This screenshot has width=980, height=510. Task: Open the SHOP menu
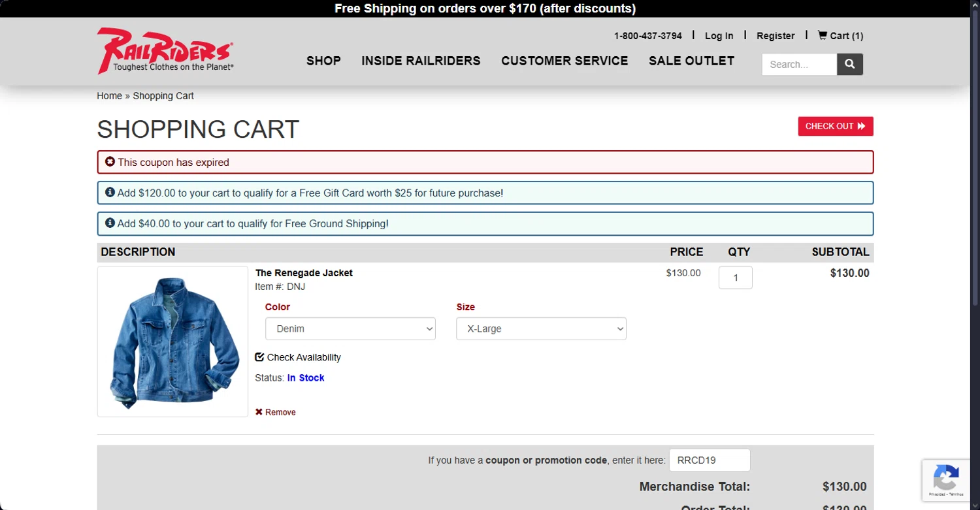(x=323, y=61)
